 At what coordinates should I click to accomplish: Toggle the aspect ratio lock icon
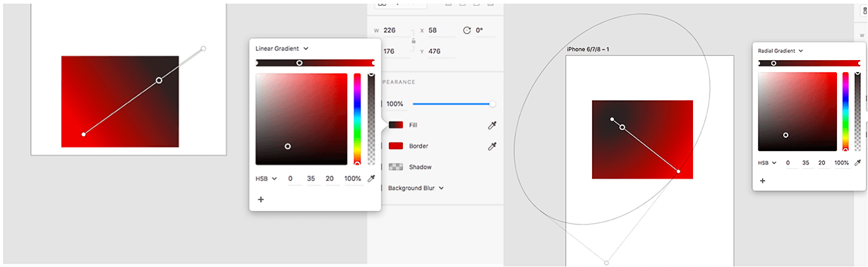413,42
